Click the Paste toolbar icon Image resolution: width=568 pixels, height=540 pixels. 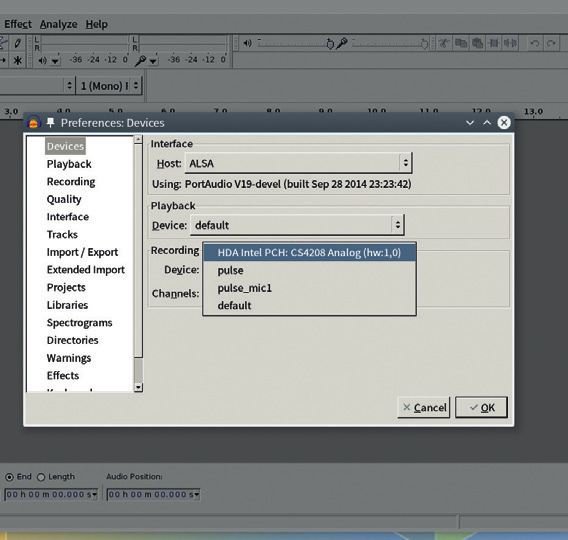click(477, 43)
